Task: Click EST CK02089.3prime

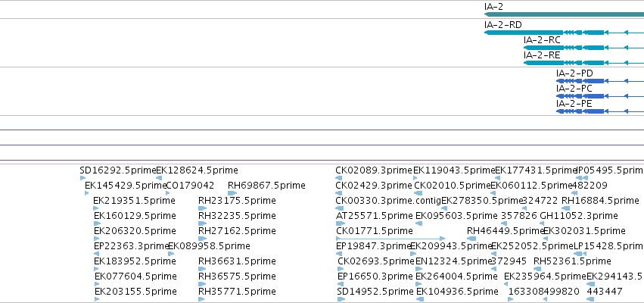Action: pos(374,170)
